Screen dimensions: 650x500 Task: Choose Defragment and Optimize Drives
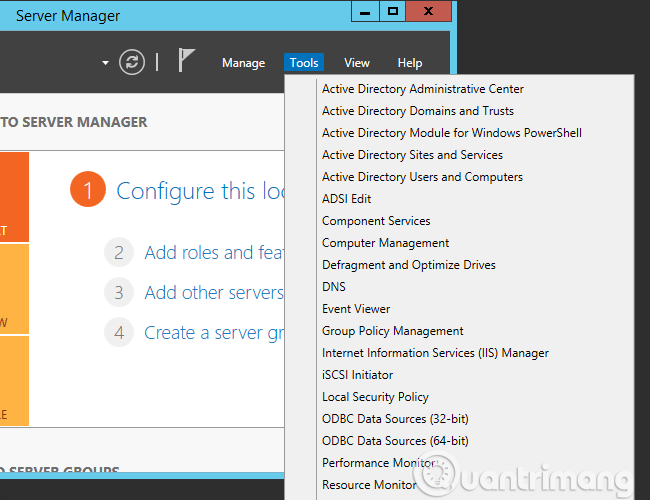(409, 265)
